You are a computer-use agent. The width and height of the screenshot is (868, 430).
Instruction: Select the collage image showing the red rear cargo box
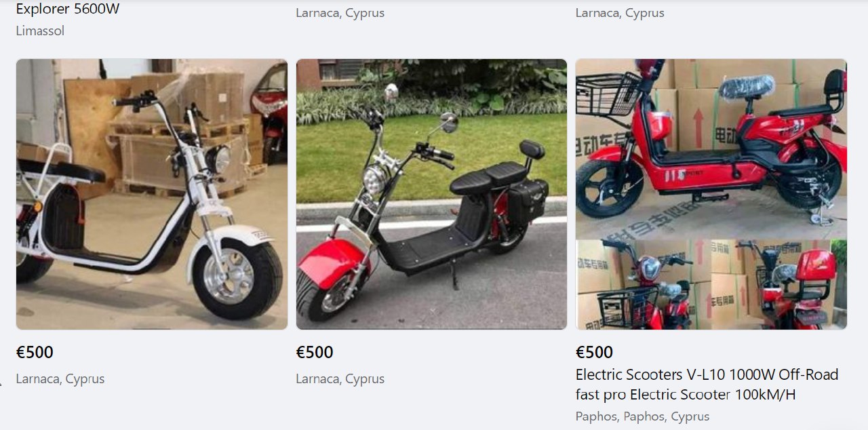coord(779,285)
